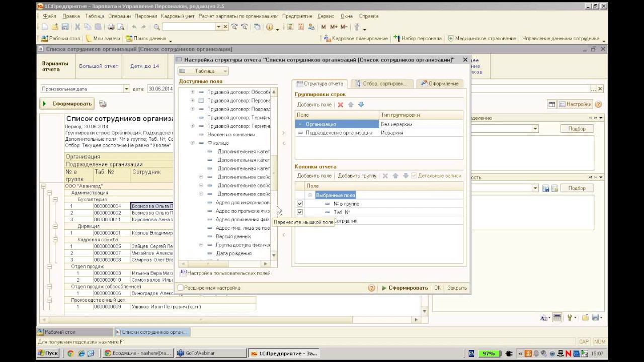Image resolution: width=644 pixels, height=362 pixels.
Task: Uncheck the № в группе column checkbox
Action: [300, 204]
